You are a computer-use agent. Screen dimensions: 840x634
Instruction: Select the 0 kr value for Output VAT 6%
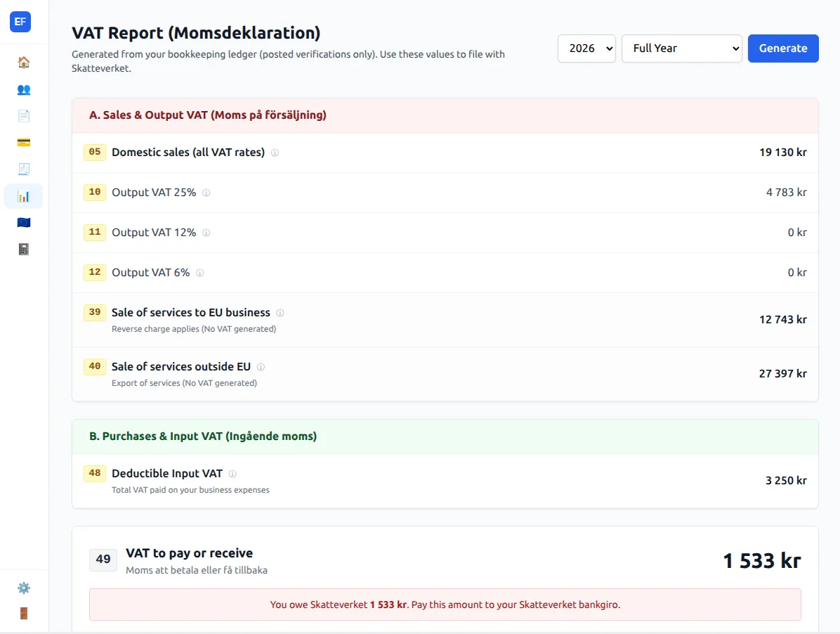coord(797,273)
